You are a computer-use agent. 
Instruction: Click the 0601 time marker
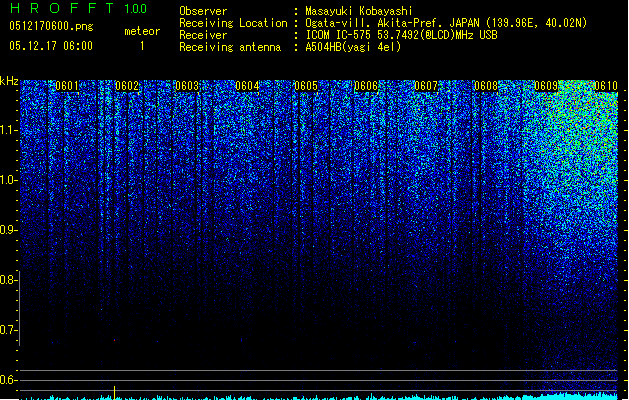coord(67,86)
